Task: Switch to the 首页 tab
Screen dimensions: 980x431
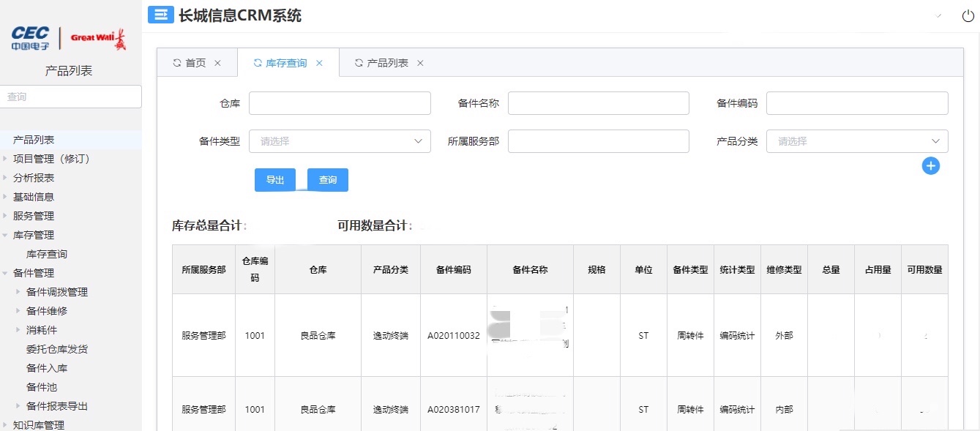Action: point(195,63)
